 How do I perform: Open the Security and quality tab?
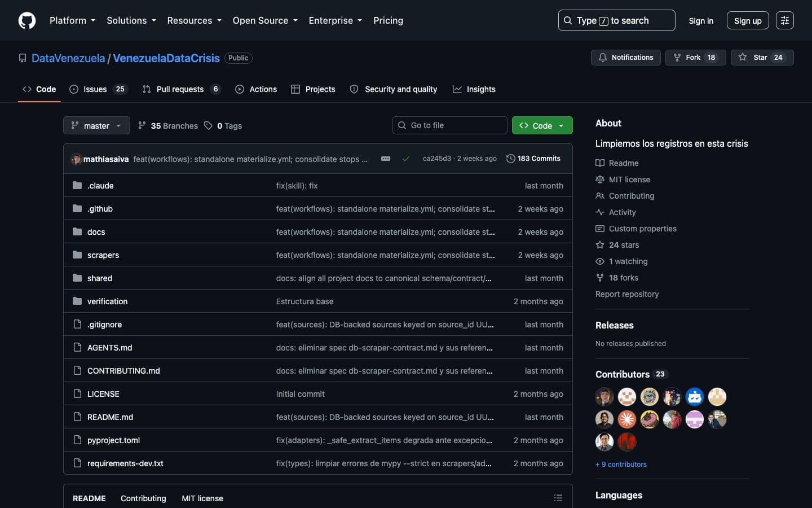click(x=394, y=89)
